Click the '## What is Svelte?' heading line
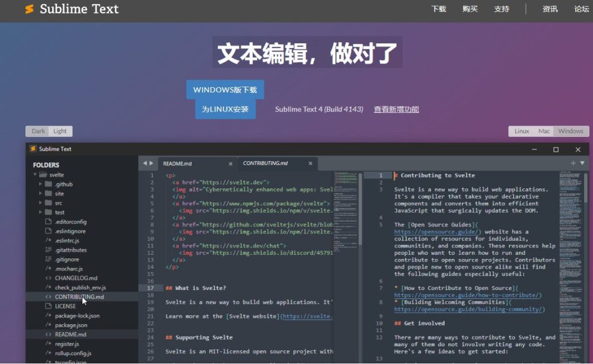The width and height of the screenshot is (593, 364). coord(196,288)
